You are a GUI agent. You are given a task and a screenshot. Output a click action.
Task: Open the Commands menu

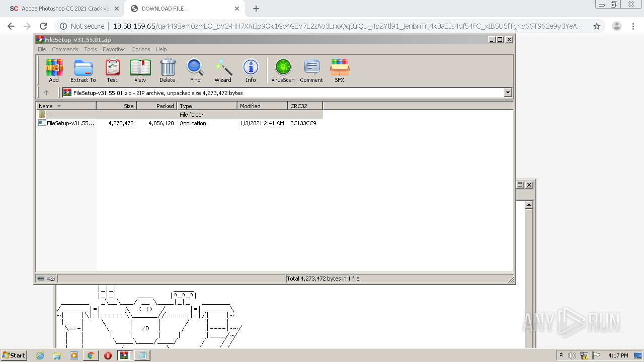(x=65, y=49)
